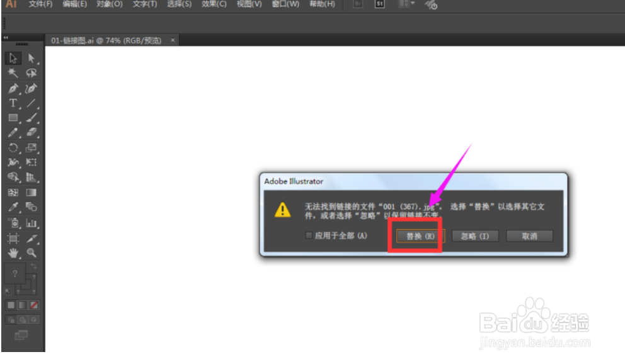The image size is (625, 364).
Task: Pick the Shape Builder tool
Action: click(x=13, y=177)
